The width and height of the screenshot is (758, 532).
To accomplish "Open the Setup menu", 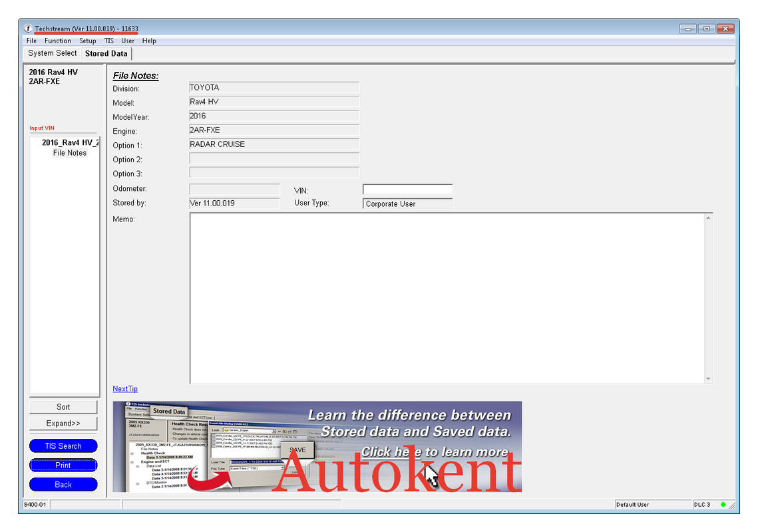I will pos(87,41).
